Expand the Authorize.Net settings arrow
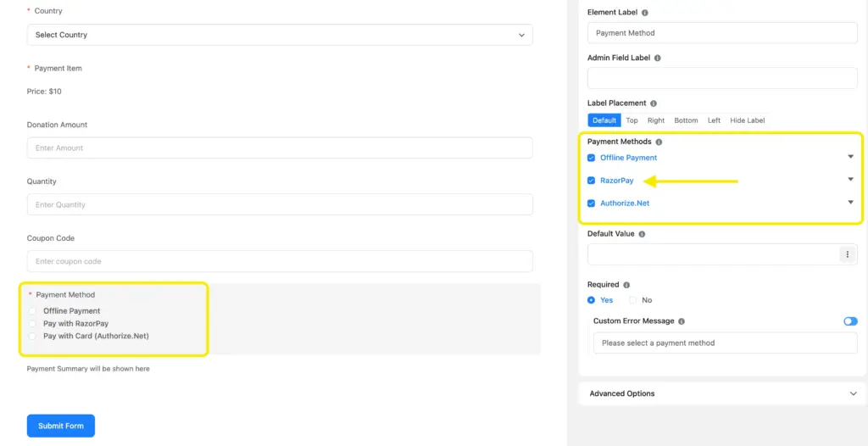The image size is (868, 446). pyautogui.click(x=851, y=202)
